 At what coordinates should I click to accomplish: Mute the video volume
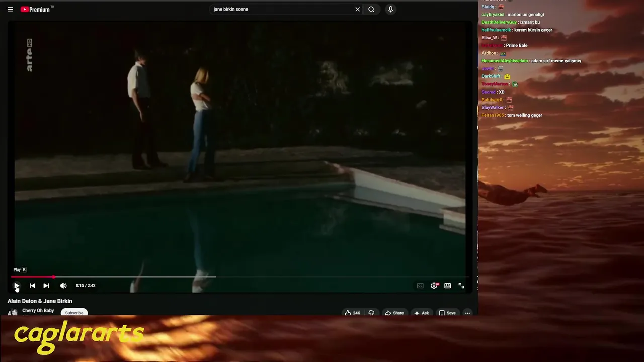tap(63, 286)
